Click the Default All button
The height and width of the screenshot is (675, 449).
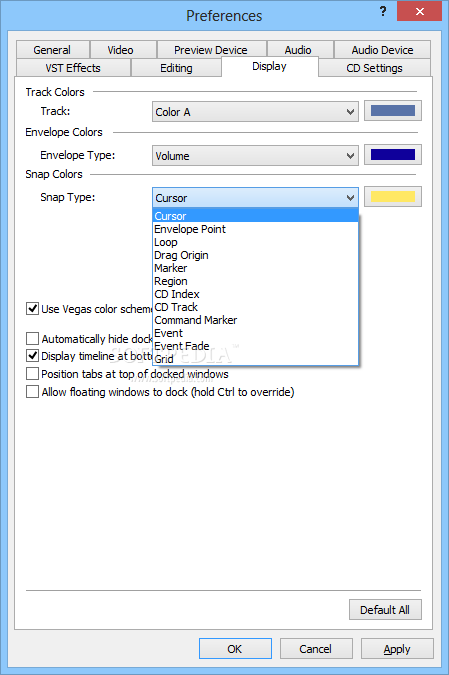tap(385, 610)
